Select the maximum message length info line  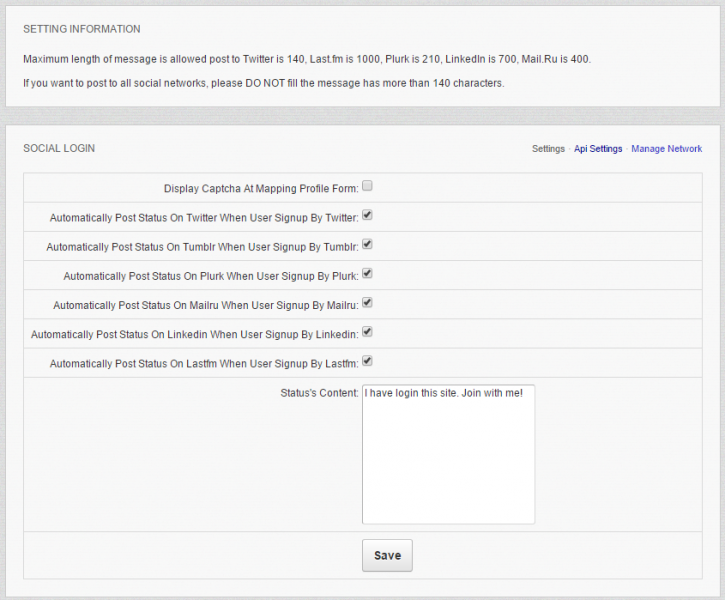pos(307,59)
